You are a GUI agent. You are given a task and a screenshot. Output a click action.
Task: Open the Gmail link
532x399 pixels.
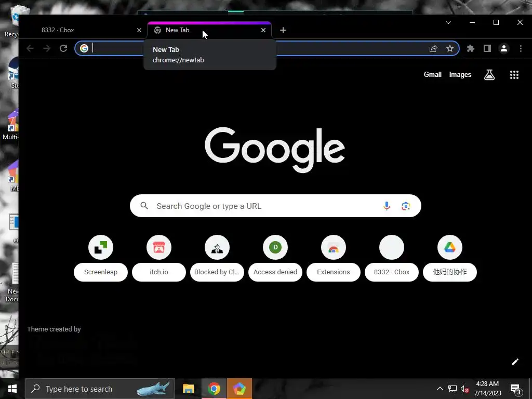[x=433, y=75]
